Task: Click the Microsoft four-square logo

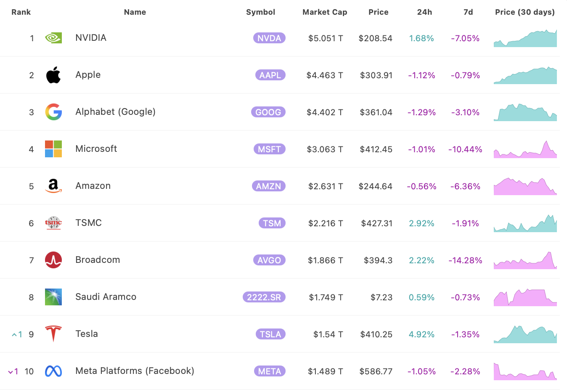Action: pos(53,149)
